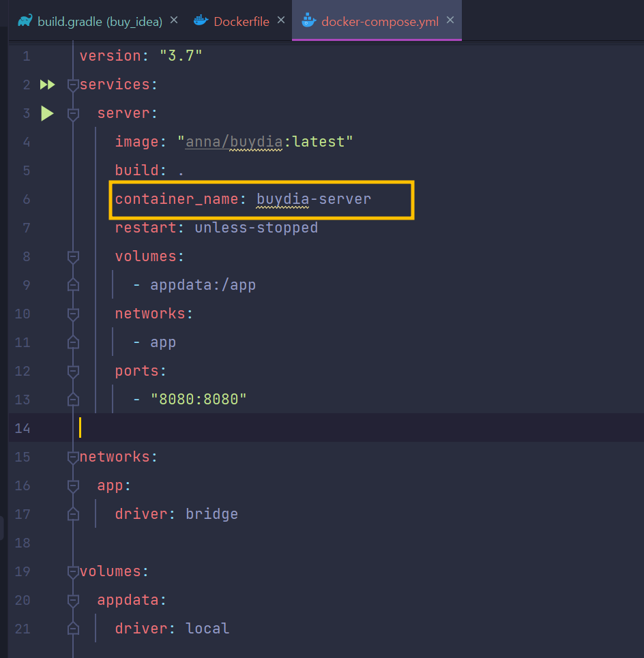The width and height of the screenshot is (644, 658).
Task: Click fold end marker on line 11
Action: pyautogui.click(x=73, y=342)
